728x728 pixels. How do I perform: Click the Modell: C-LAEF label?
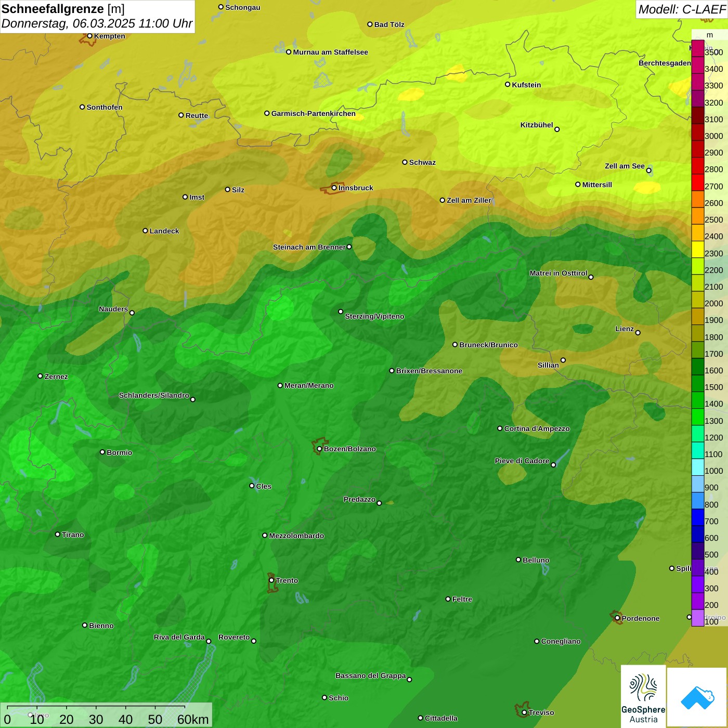682,9
